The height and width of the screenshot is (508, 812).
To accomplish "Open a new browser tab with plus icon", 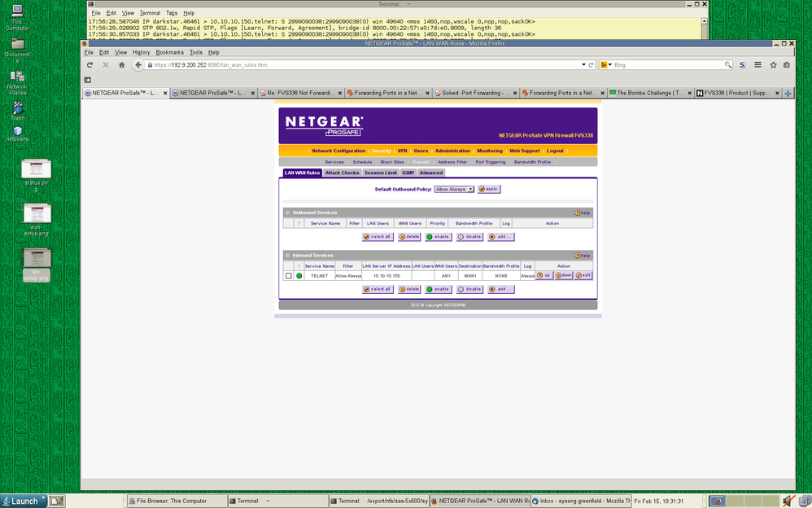I will (x=787, y=94).
